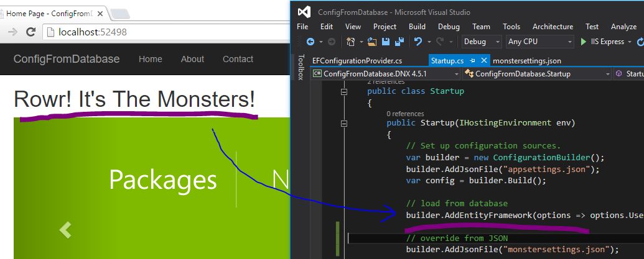Click the Save All icon
The width and height of the screenshot is (644, 259).
point(399,42)
